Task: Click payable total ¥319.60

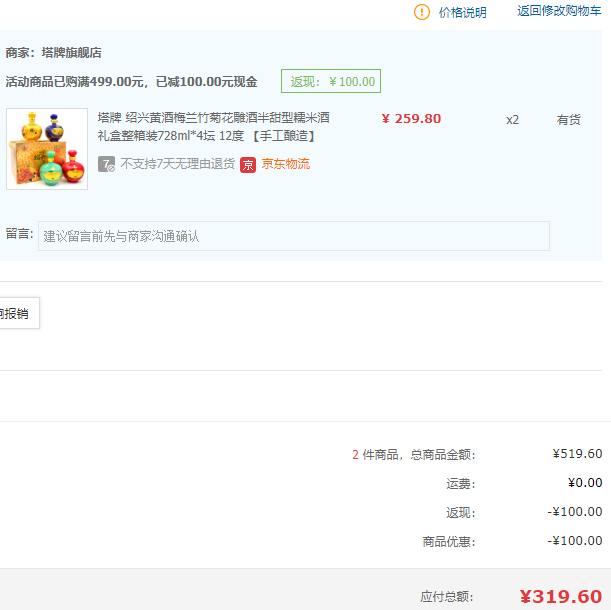Action: (561, 597)
